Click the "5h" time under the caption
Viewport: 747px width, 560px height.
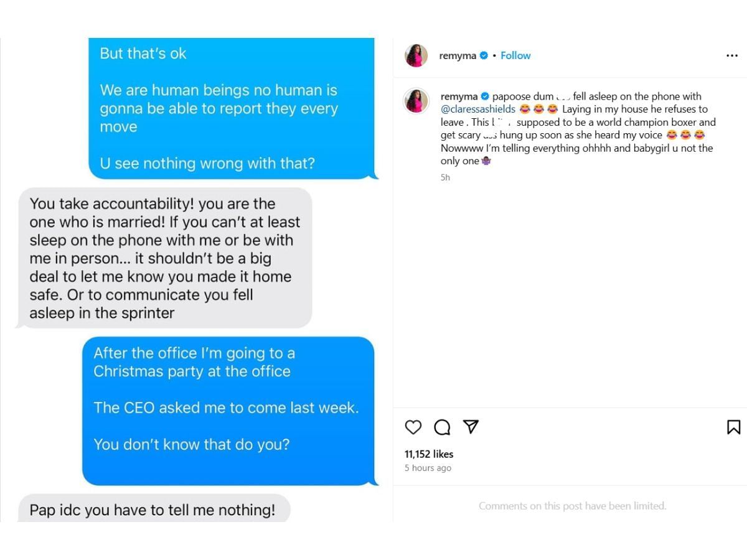(445, 177)
